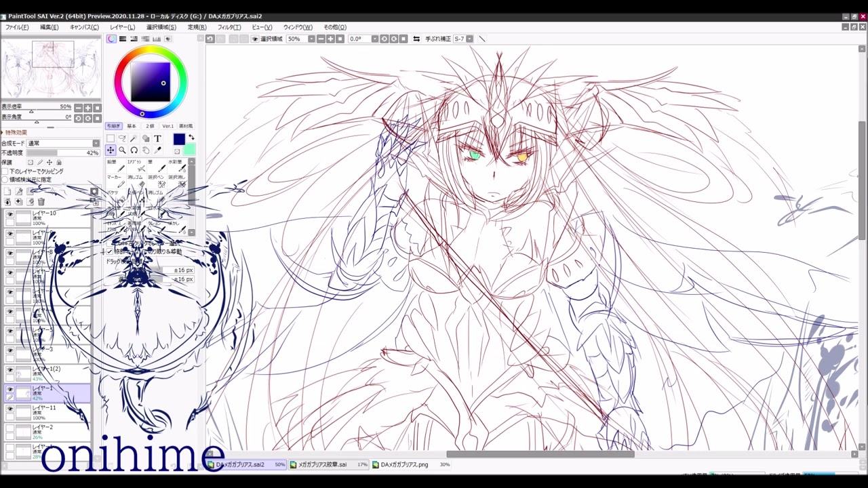Toggle 選択領域 visibility eye in toolbar
The height and width of the screenshot is (488, 868).
(x=255, y=39)
